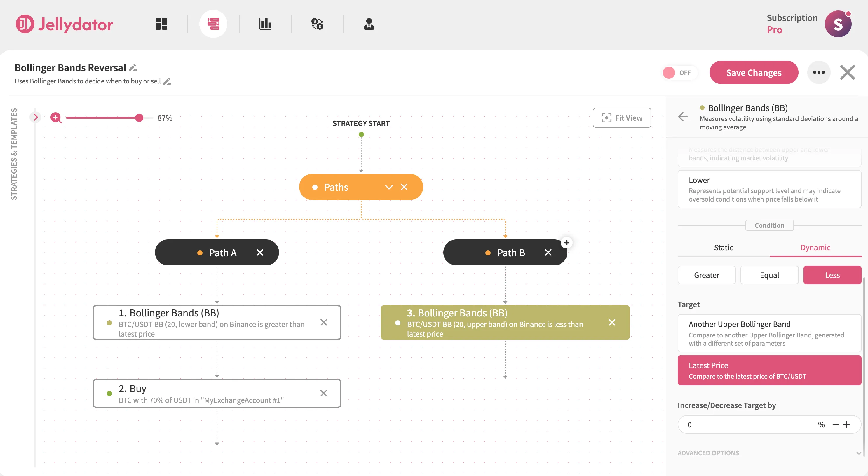Open the bar chart analytics icon
The width and height of the screenshot is (868, 476).
(265, 24)
